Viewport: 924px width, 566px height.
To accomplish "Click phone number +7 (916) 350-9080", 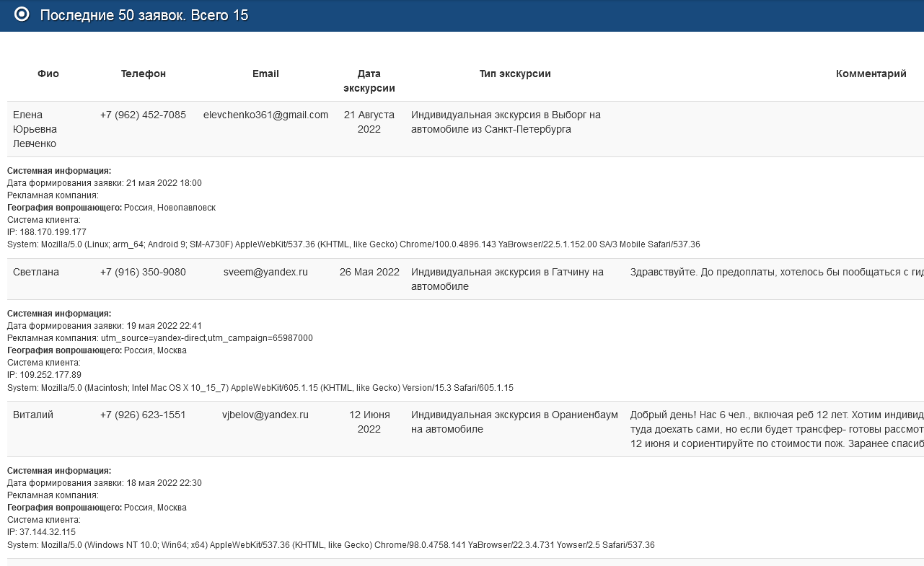I will tap(143, 272).
